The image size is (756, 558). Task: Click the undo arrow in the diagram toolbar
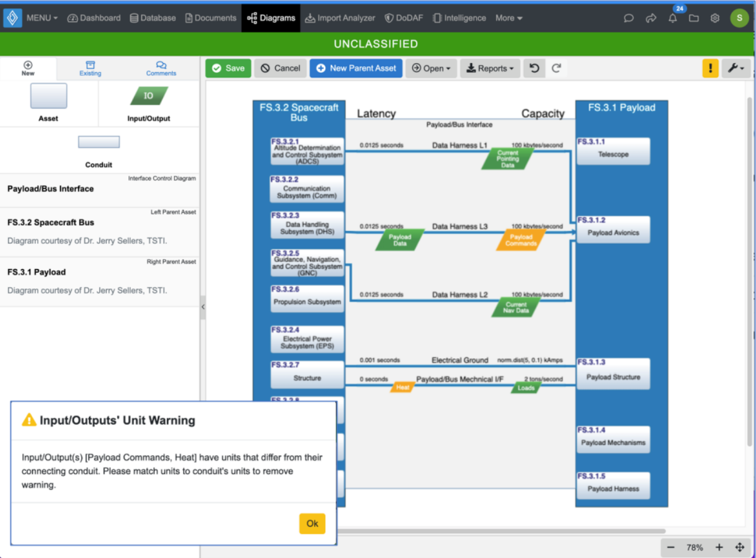coord(534,68)
